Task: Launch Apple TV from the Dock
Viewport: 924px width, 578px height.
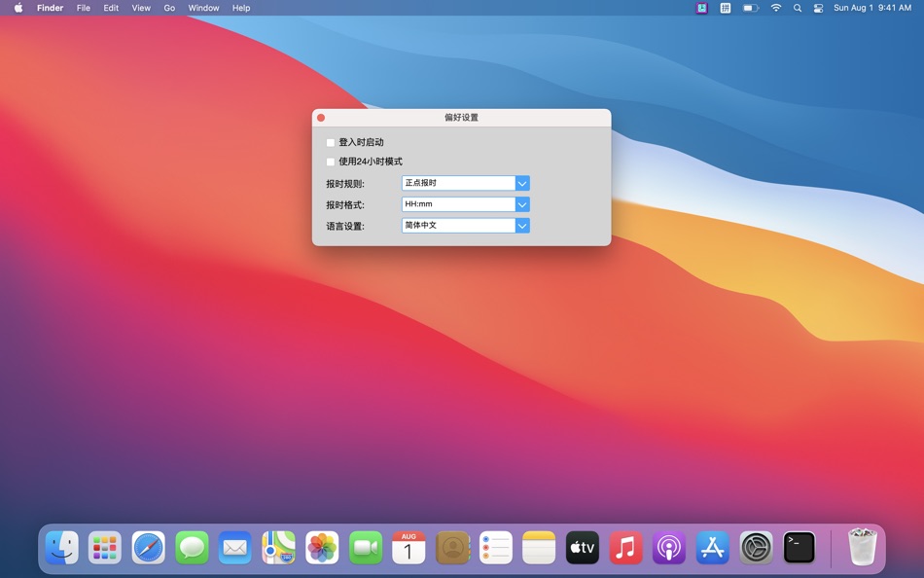Action: coord(583,548)
